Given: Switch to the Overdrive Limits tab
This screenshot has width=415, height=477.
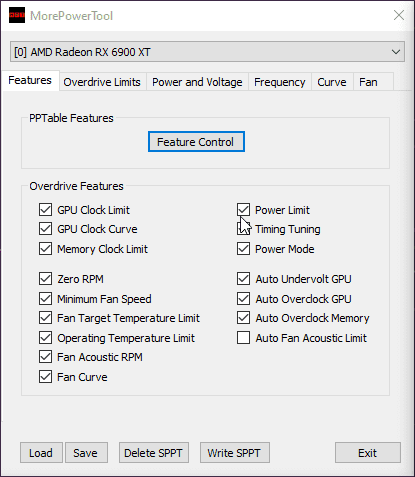Looking at the screenshot, I should coord(102,82).
